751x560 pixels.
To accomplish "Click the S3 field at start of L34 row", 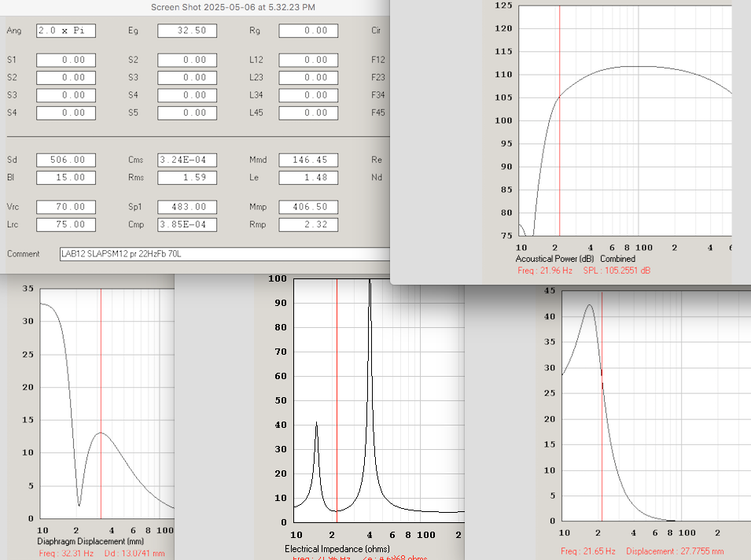I will pos(66,95).
